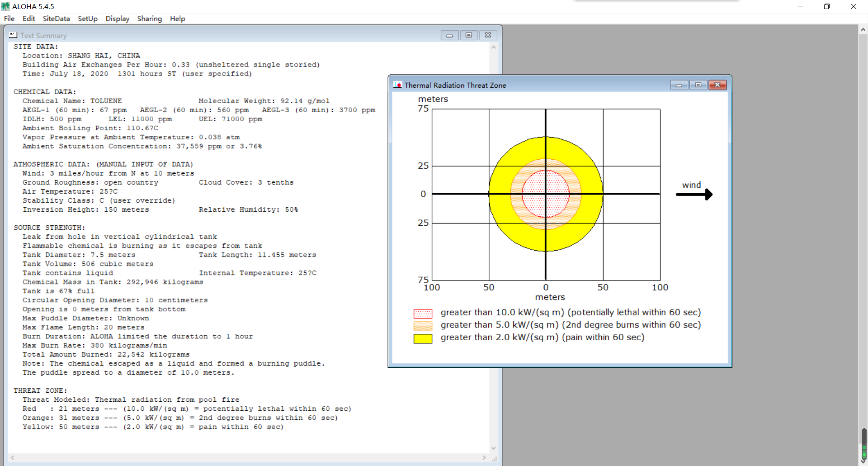Close the Thermal Radiation Threat Zone window
The width and height of the screenshot is (868, 466).
tap(717, 85)
